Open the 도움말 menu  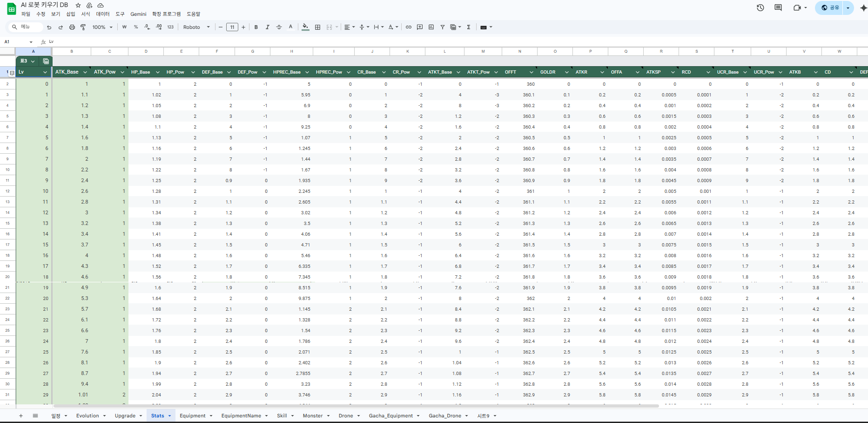(x=193, y=14)
